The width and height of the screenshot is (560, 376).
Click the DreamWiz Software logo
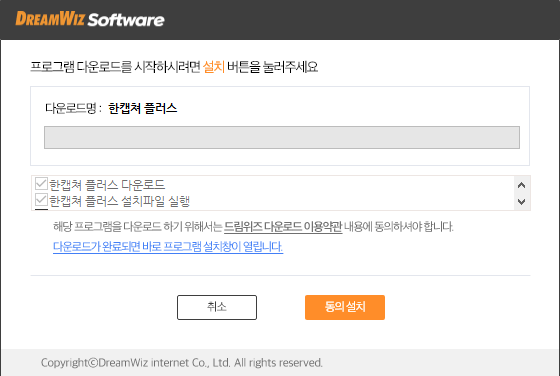tap(90, 19)
